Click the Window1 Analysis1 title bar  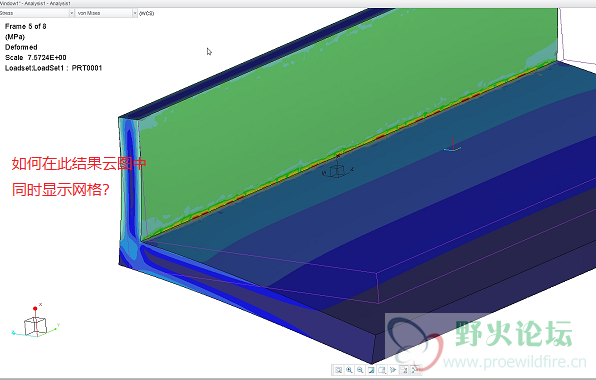[35, 3]
